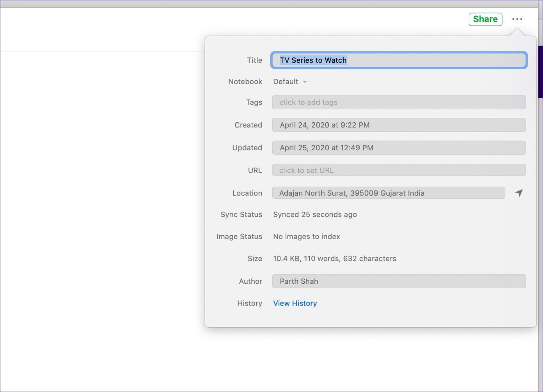Select the Updated date field
The image size is (543, 392).
tap(399, 148)
